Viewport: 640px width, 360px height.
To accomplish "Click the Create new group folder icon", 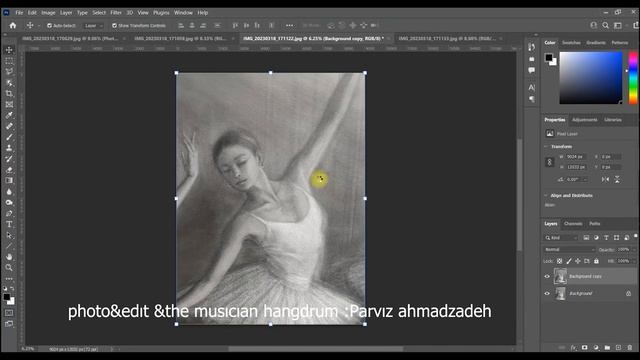I will [607, 348].
